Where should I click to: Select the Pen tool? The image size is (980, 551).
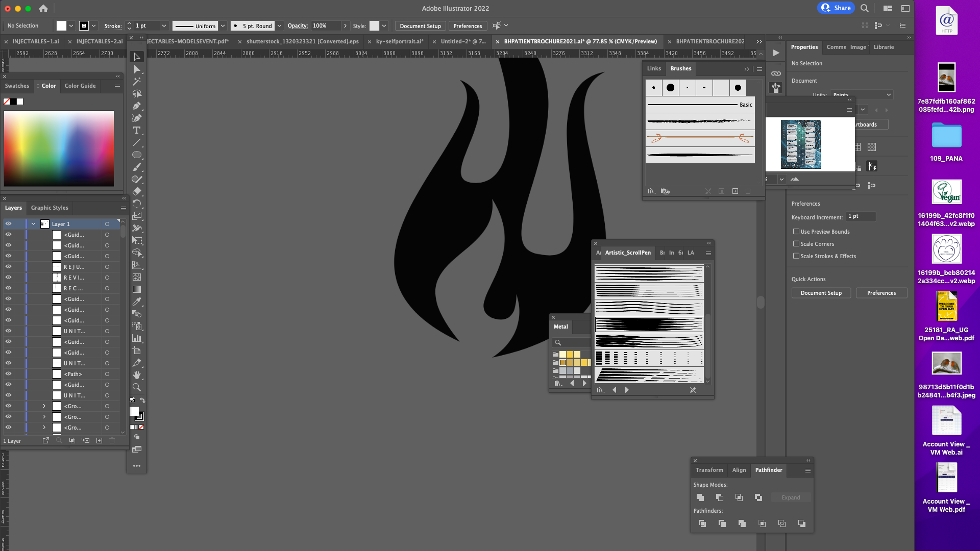tap(137, 106)
